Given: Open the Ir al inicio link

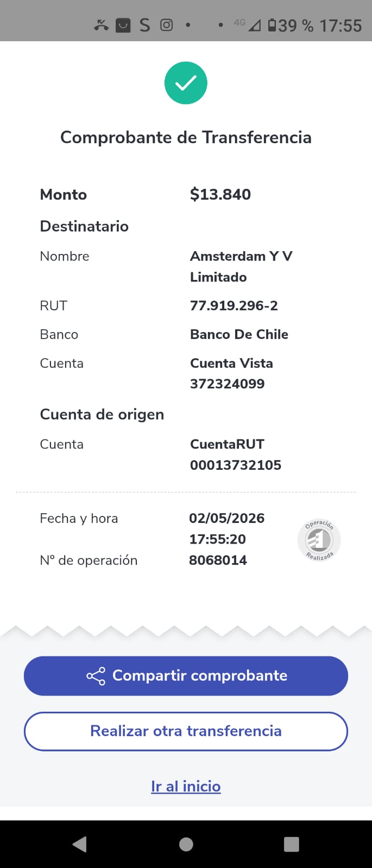Looking at the screenshot, I should (186, 786).
